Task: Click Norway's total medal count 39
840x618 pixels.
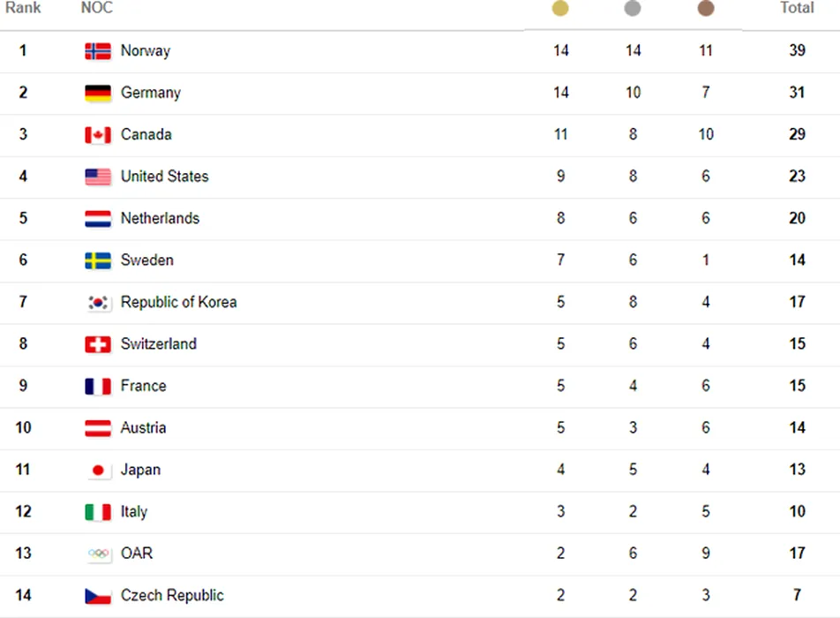Action: point(797,50)
